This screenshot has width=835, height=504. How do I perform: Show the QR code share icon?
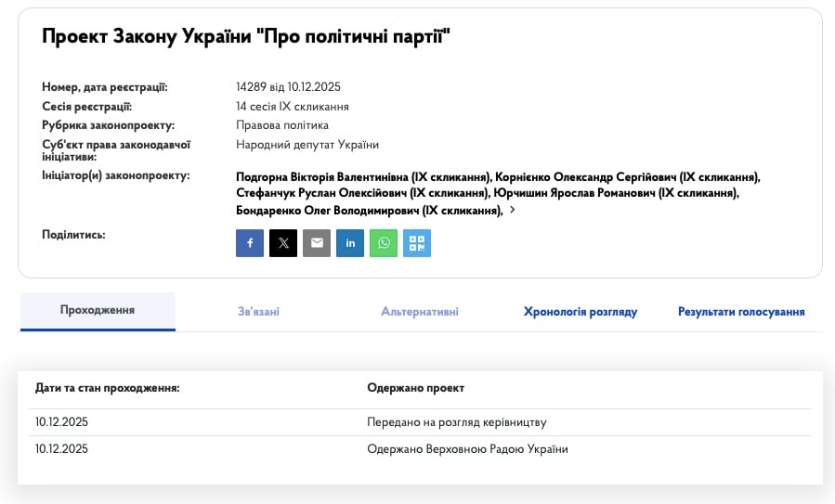pyautogui.click(x=417, y=243)
